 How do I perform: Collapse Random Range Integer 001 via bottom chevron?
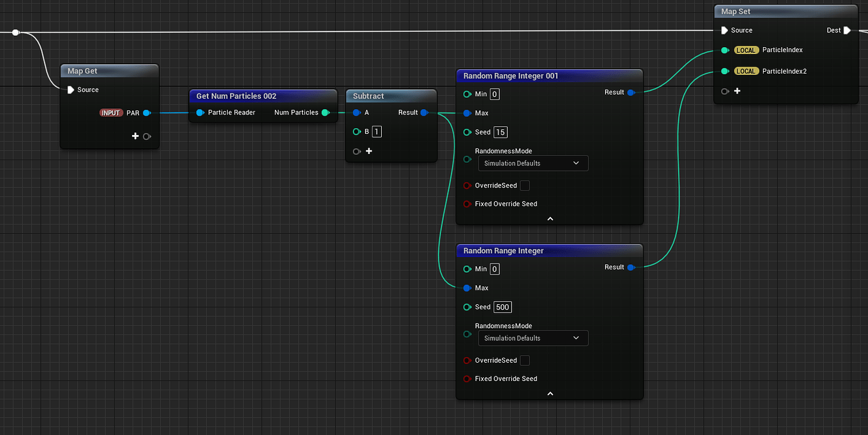click(550, 218)
